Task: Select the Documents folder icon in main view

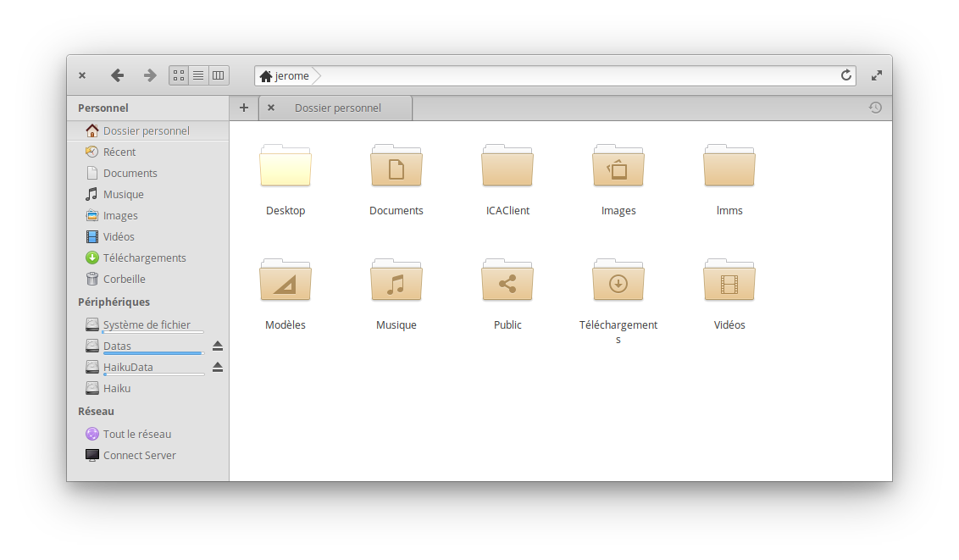Action: (x=396, y=165)
